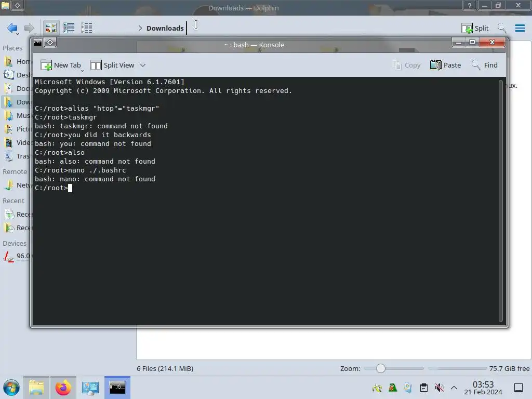
Task: Click Split View in Konsole toolbar
Action: coord(112,65)
